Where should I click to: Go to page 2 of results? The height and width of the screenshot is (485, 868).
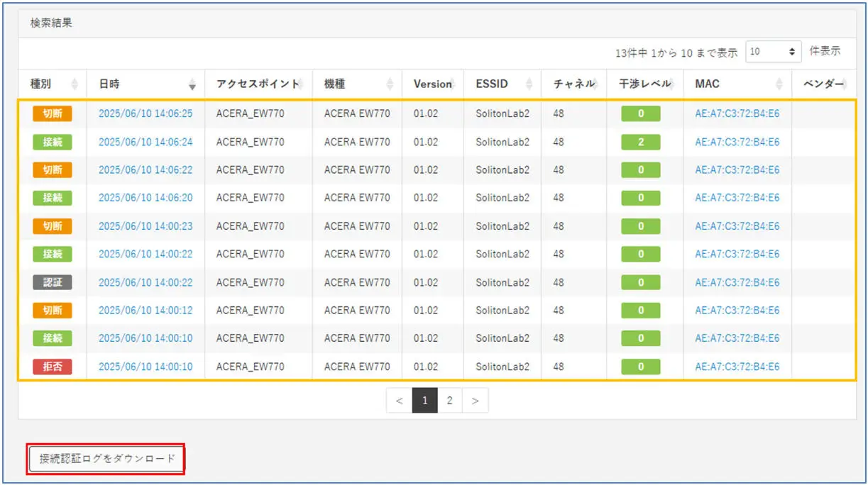449,401
